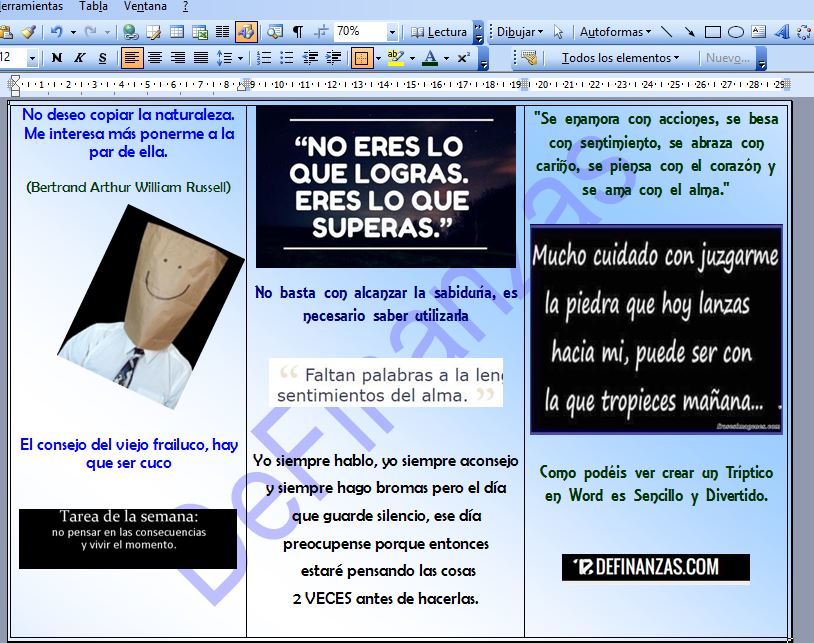
Task: Undo the last action
Action: coord(57,32)
